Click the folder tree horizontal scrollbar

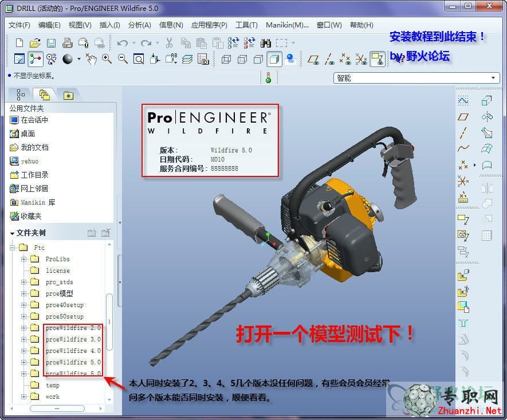click(x=57, y=409)
